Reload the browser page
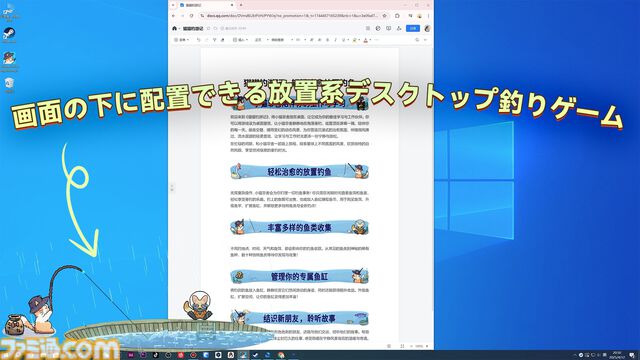Image resolution: width=640 pixels, height=360 pixels. point(191,16)
